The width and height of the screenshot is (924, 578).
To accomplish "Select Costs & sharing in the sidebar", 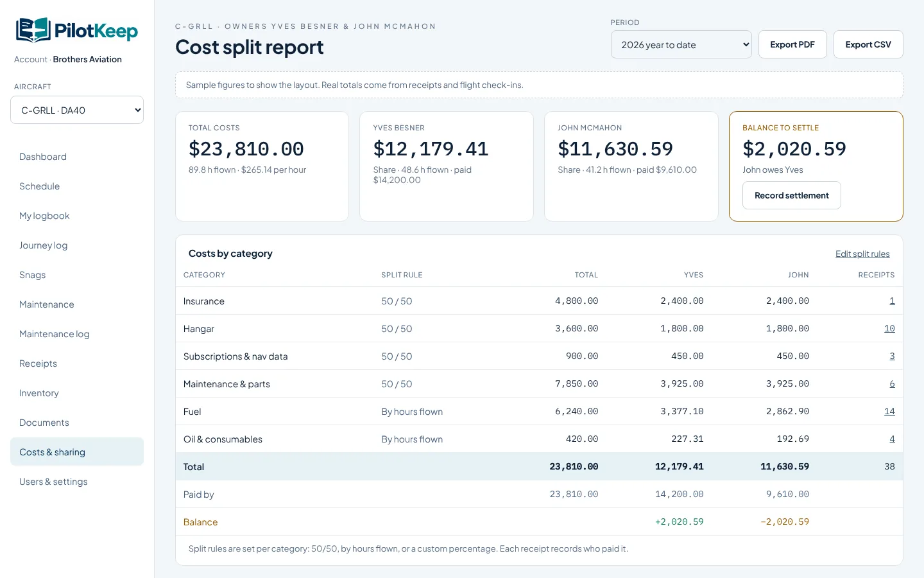I will click(x=77, y=451).
